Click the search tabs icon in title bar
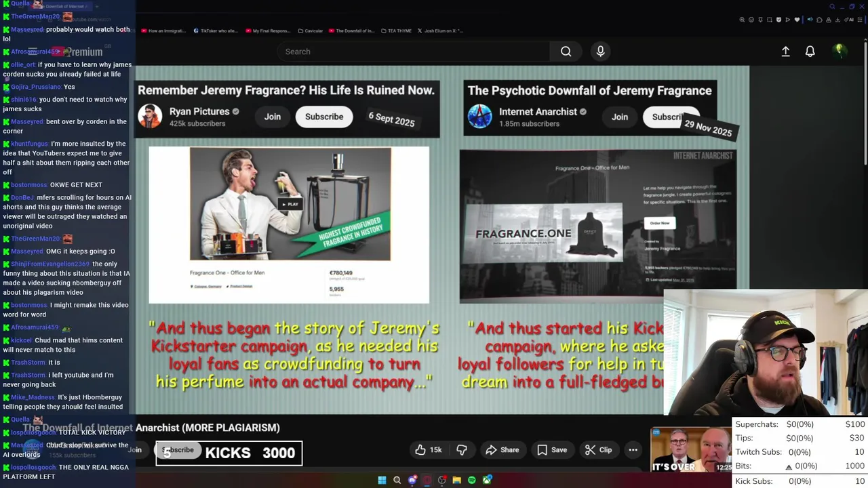This screenshot has width=868, height=488. coord(832,7)
